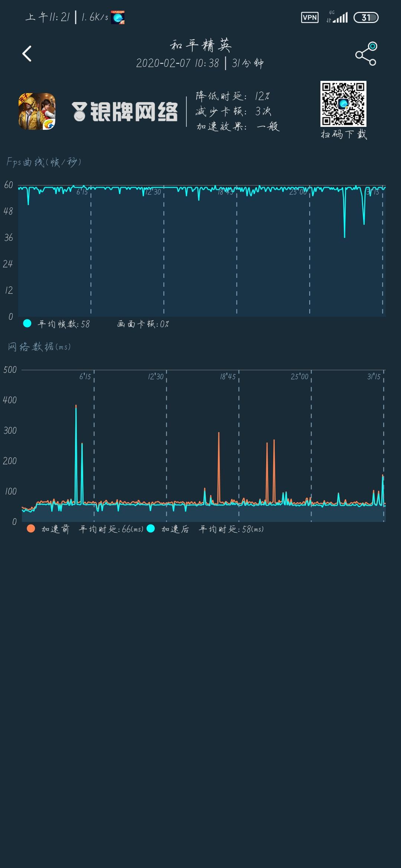Tap the 25'00 marker in network chart

[300, 377]
